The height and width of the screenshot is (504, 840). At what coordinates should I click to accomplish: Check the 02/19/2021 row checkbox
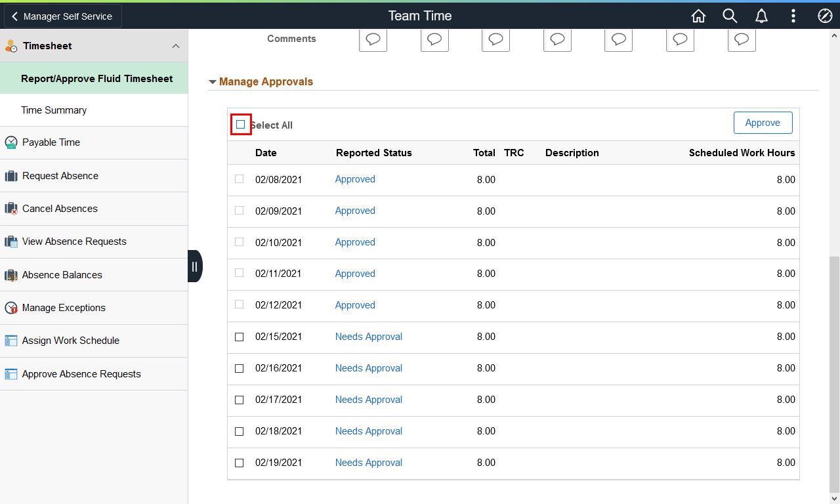[239, 463]
